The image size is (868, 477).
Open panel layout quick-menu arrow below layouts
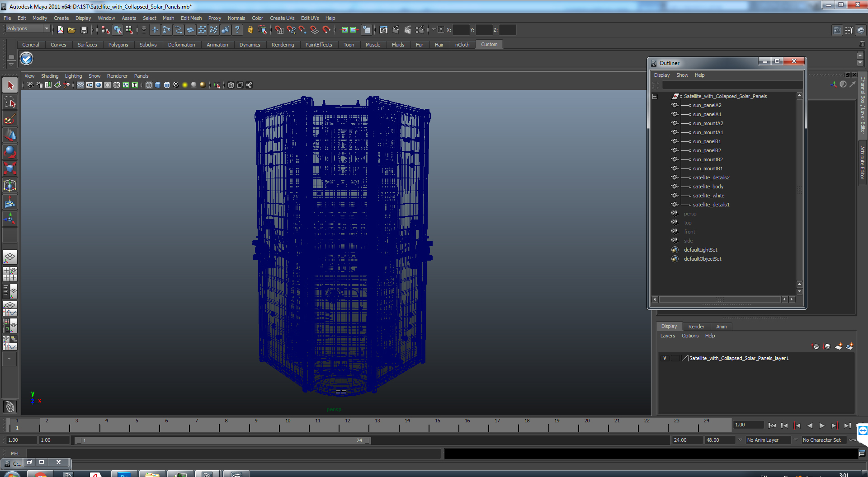click(10, 359)
